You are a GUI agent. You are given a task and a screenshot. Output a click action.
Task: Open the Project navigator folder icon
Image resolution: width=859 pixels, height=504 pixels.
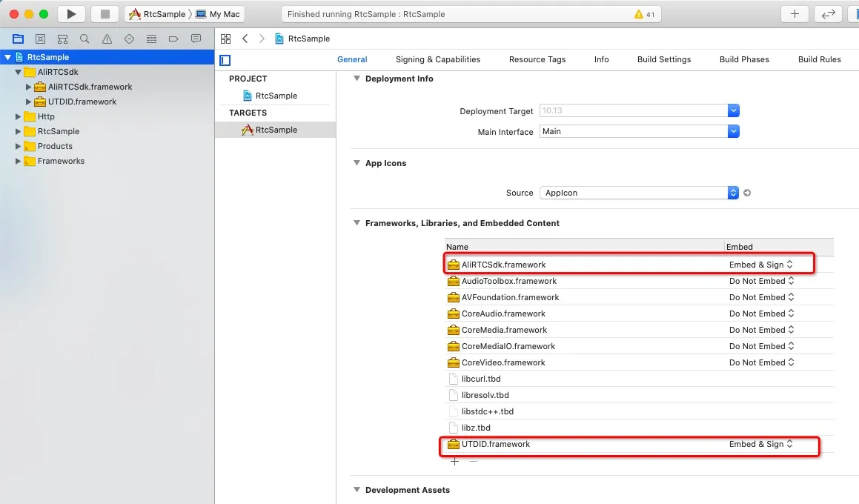[18, 39]
